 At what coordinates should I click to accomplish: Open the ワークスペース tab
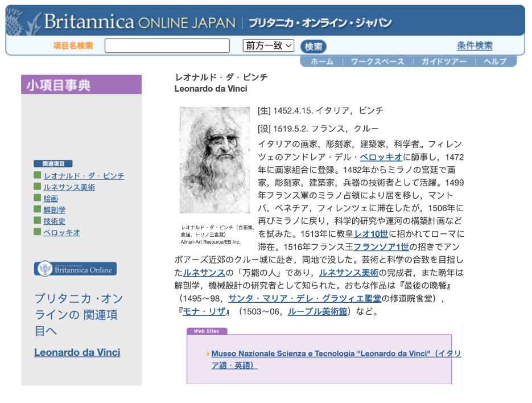pos(377,61)
